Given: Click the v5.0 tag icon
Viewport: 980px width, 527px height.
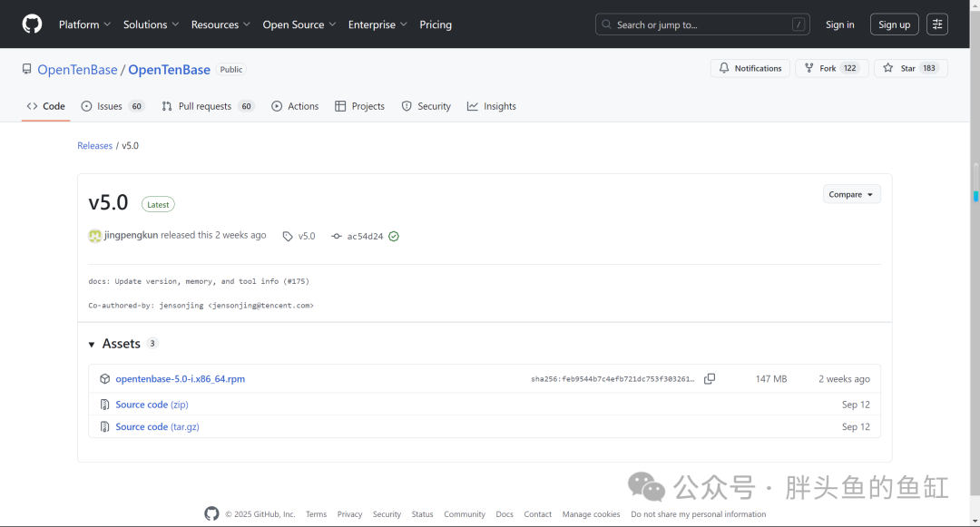Looking at the screenshot, I should [x=288, y=236].
